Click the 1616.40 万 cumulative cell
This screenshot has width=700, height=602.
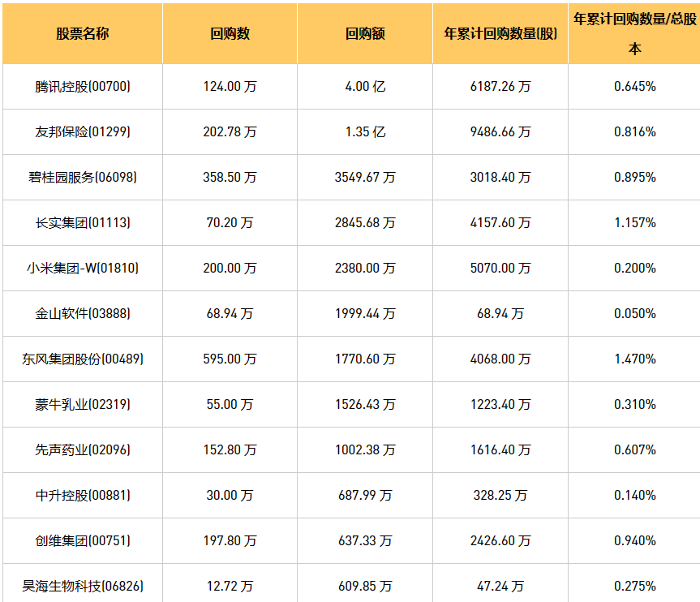point(500,449)
